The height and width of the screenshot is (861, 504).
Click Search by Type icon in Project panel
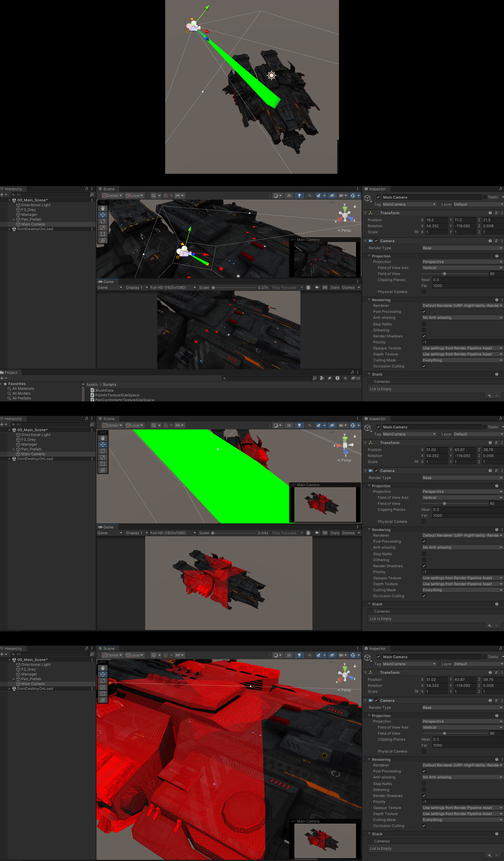click(322, 378)
